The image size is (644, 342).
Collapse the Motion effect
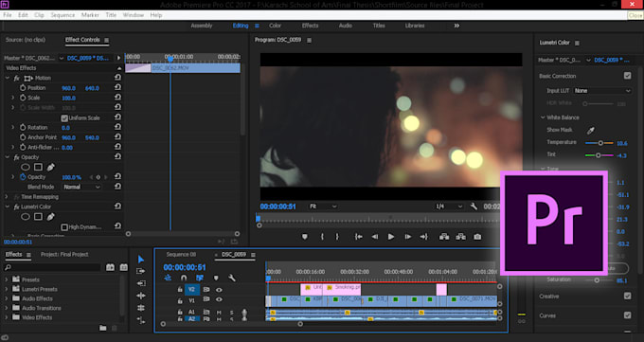(x=8, y=78)
